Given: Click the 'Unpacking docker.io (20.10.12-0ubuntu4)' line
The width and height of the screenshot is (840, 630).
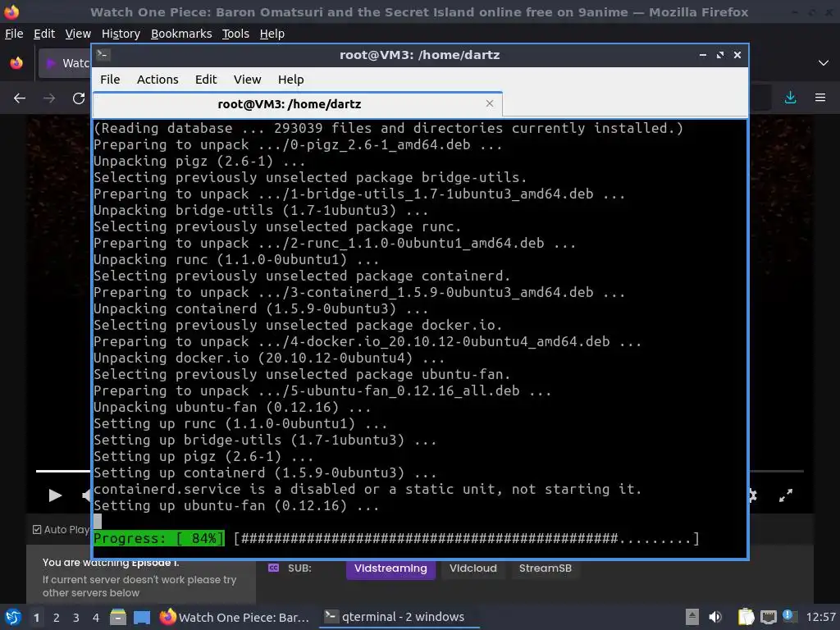Looking at the screenshot, I should 269,358.
